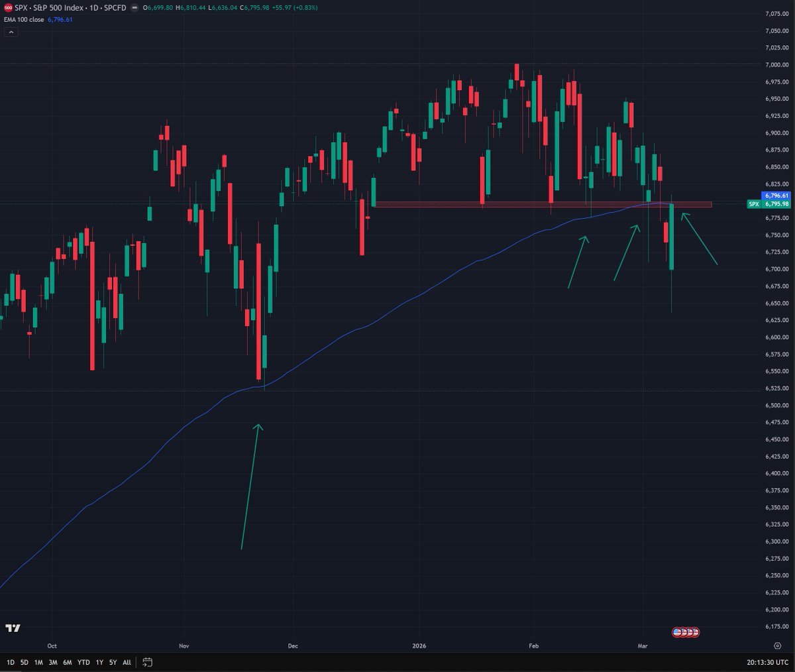Open timezone menu at 20:13:30 UTC clock

tap(767, 662)
